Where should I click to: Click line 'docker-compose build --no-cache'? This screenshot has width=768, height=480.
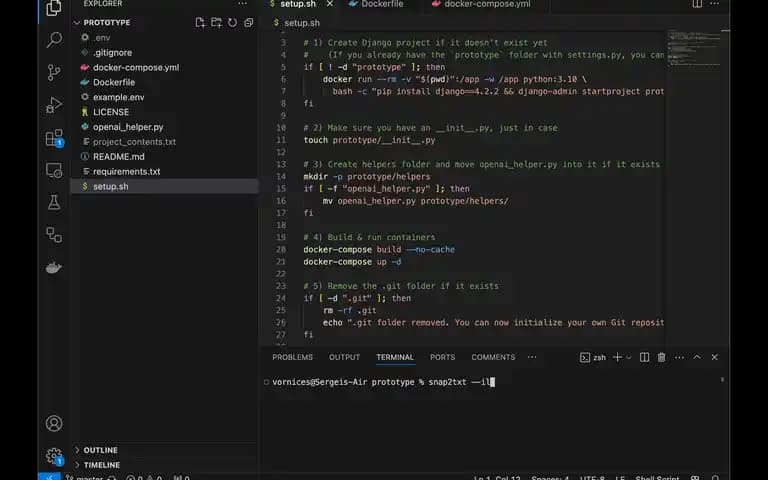[x=379, y=249]
